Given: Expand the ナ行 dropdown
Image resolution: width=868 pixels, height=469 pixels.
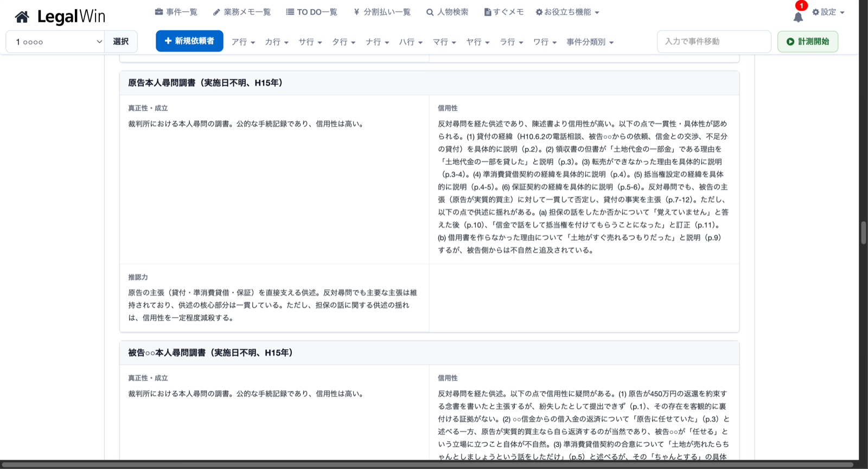Looking at the screenshot, I should click(378, 42).
